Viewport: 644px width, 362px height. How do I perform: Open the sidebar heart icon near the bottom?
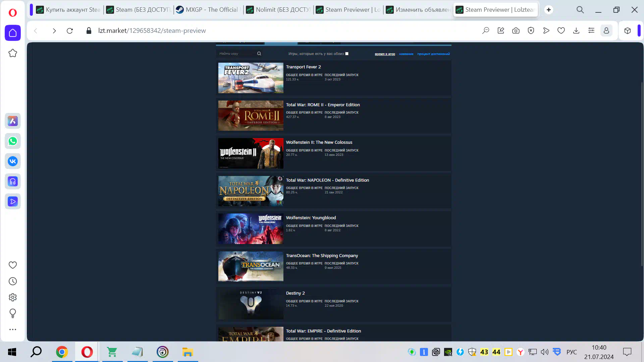13,265
